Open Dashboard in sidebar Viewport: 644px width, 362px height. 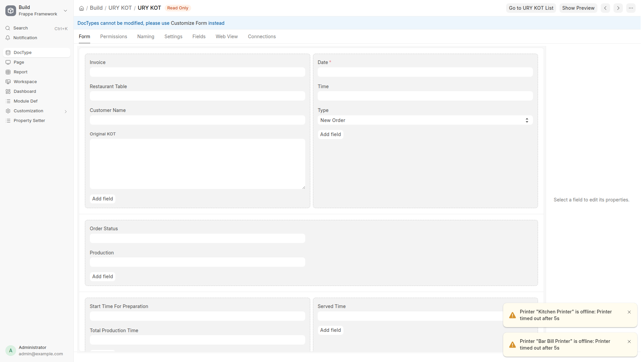[37, 92]
